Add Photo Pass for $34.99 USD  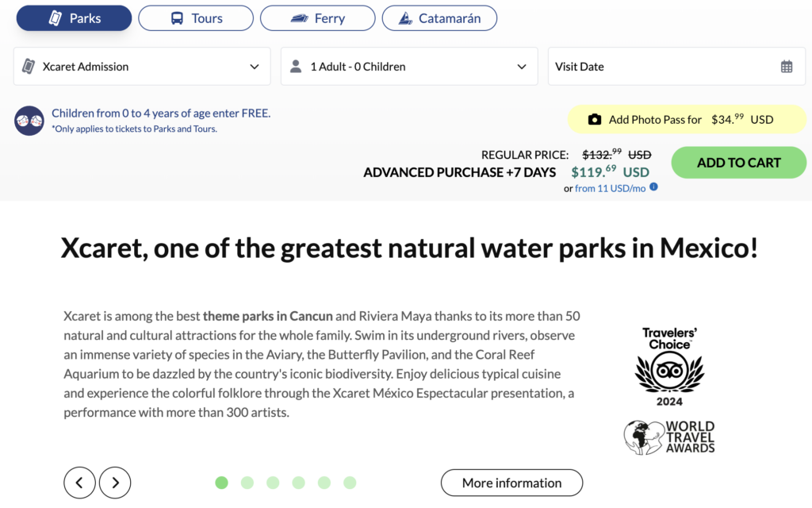point(687,119)
